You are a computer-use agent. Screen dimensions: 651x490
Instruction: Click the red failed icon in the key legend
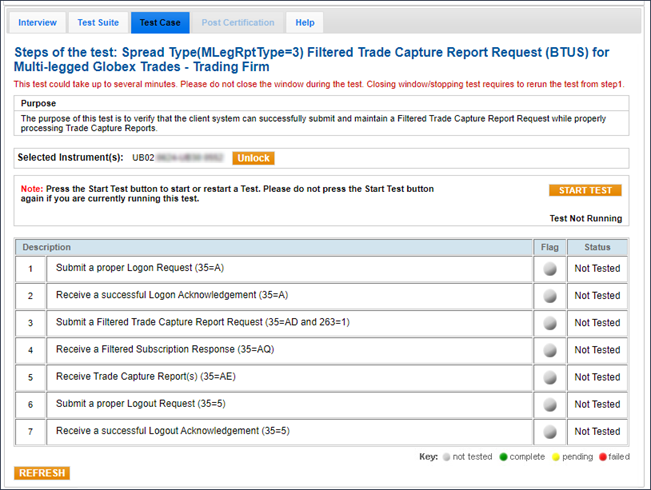(602, 457)
